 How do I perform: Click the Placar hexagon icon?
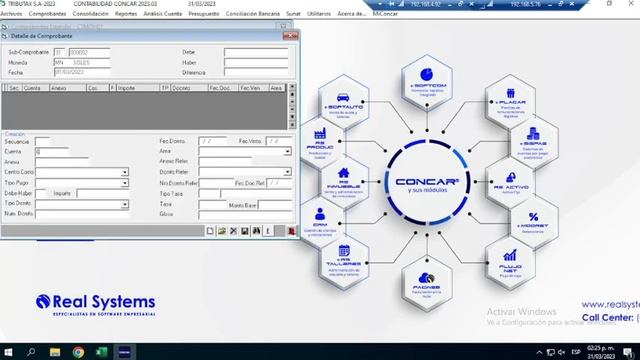(x=510, y=102)
